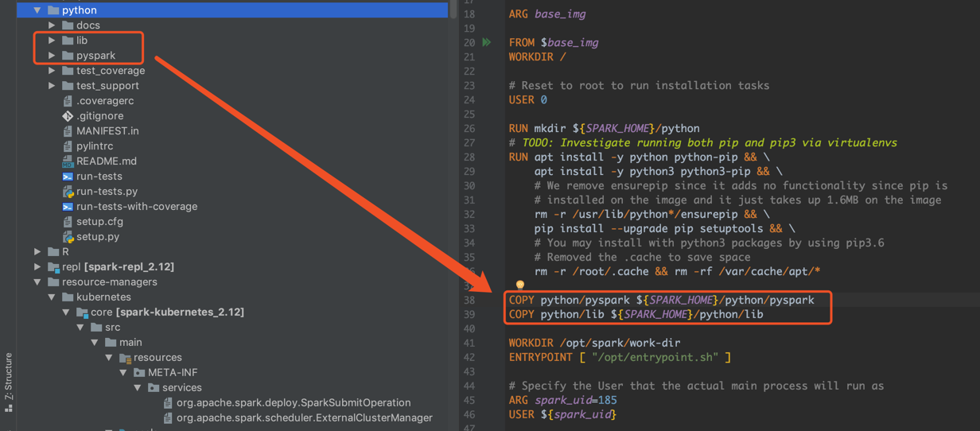Expand the docs folder
The height and width of the screenshot is (431, 980).
click(52, 25)
